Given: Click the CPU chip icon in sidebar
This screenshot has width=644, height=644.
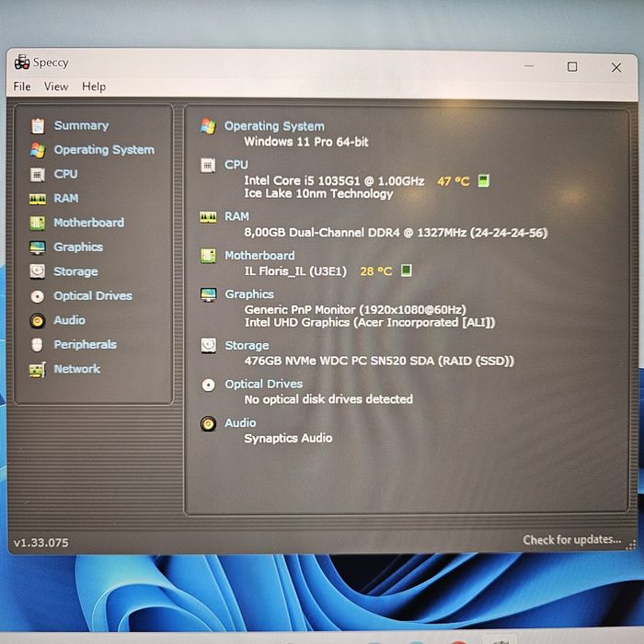Looking at the screenshot, I should pos(38,175).
